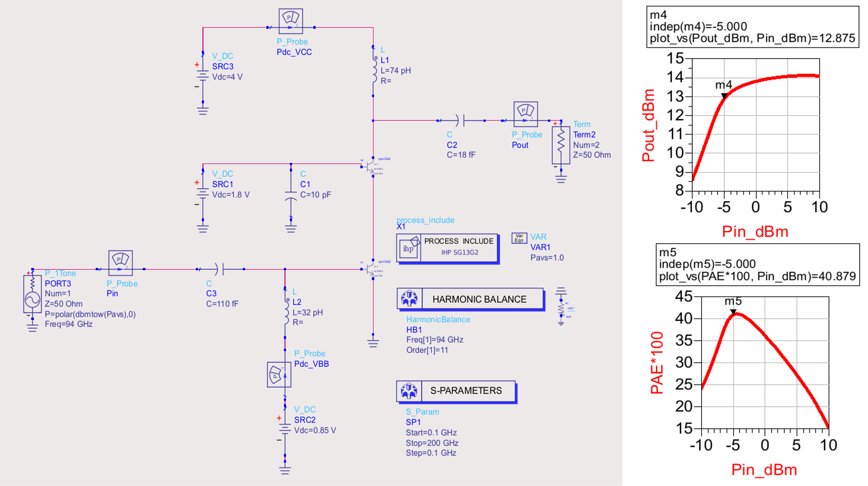The image size is (868, 486).
Task: Click the m5 marker readout box
Action: 757,265
